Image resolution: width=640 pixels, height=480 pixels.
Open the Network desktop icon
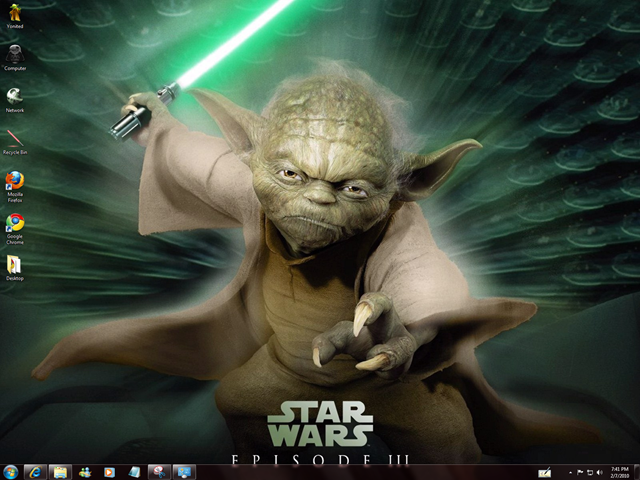(14, 96)
